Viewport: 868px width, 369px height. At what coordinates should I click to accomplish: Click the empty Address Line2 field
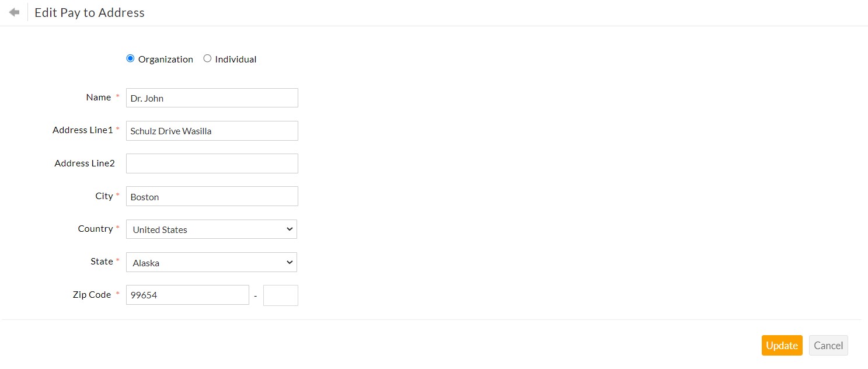click(x=212, y=163)
